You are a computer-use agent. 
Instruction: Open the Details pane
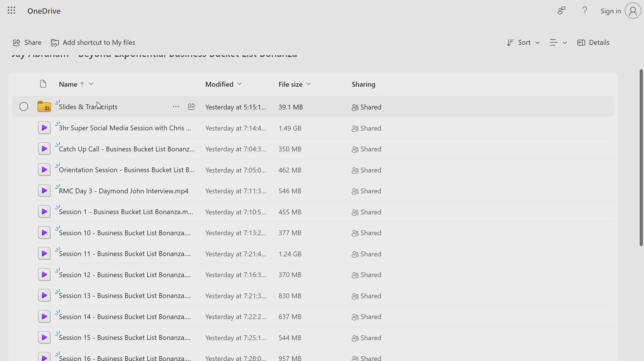(x=593, y=42)
